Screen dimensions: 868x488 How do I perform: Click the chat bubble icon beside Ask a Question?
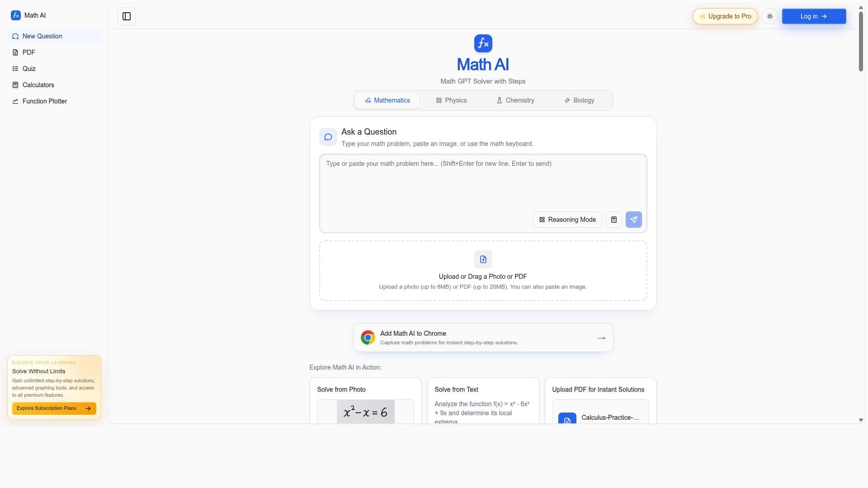point(328,137)
